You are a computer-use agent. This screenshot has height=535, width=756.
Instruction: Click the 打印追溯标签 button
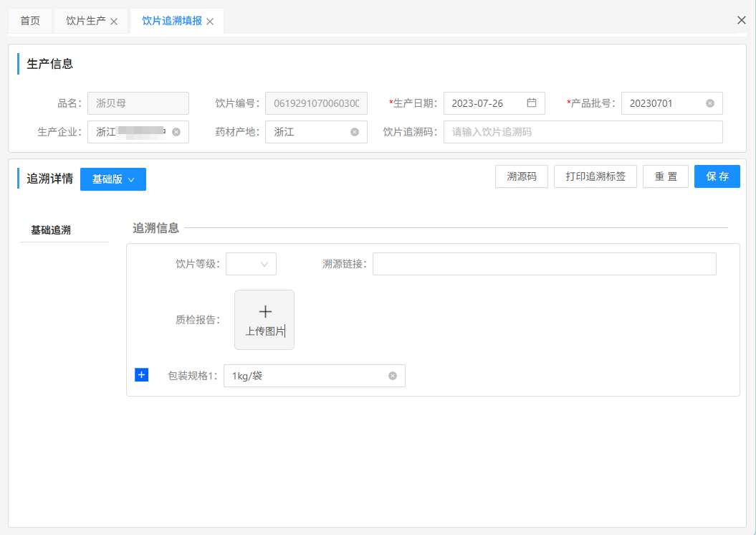[595, 176]
